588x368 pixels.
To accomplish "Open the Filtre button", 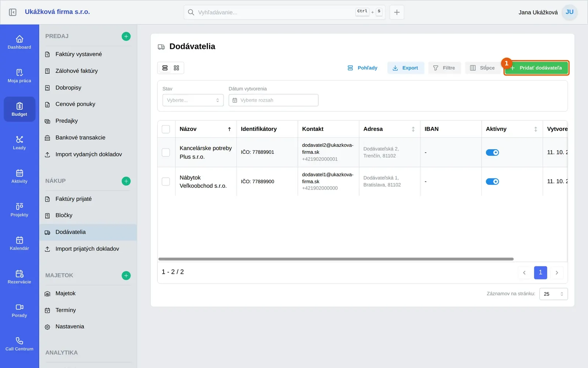I will [444, 68].
